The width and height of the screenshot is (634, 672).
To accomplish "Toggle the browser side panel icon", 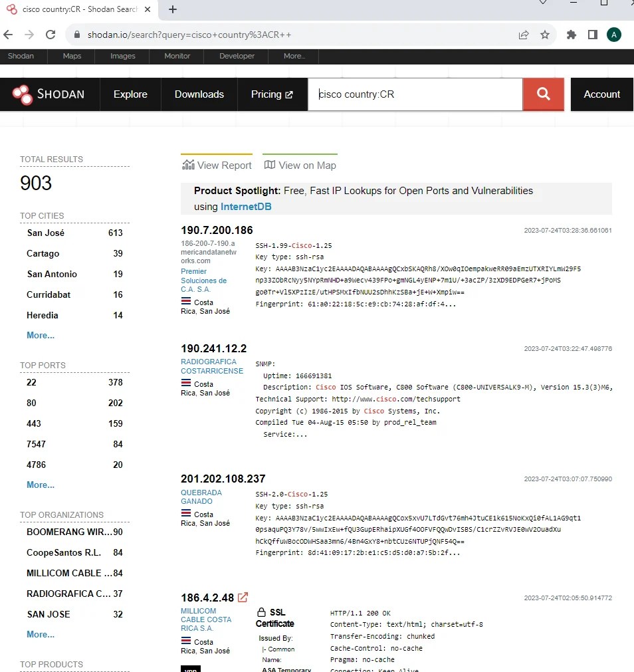I will 592,35.
